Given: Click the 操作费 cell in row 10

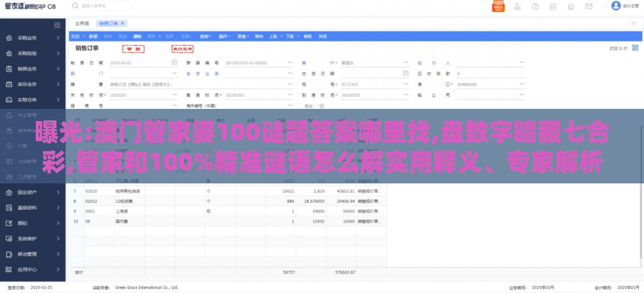Looking at the screenshot, I should coord(130,221).
